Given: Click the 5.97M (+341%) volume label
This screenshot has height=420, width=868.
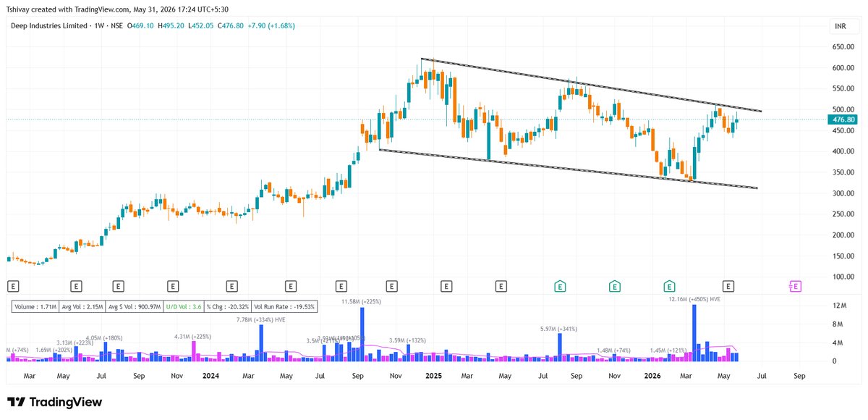Looking at the screenshot, I should (x=559, y=329).
